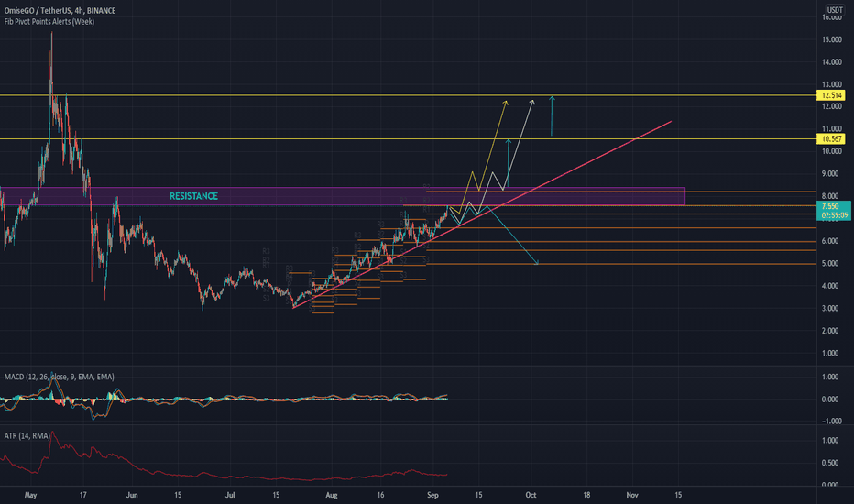Click the May date on time axis
This screenshot has width=854, height=504.
(31, 495)
